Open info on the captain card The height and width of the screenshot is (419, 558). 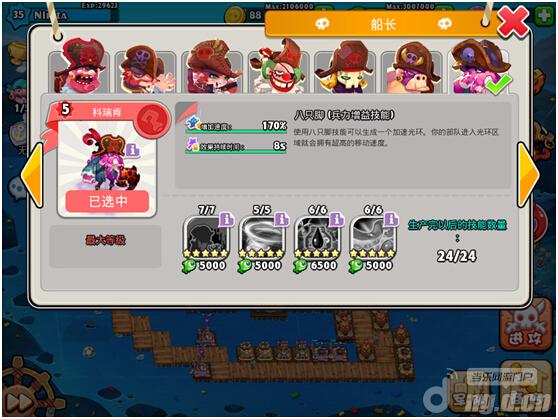pyautogui.click(x=132, y=150)
